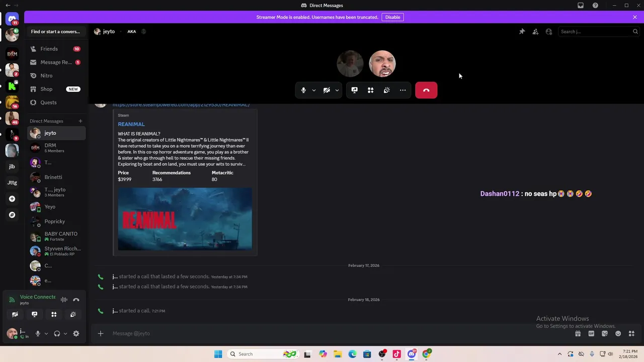Open BABY CANITO direct message

click(x=56, y=236)
